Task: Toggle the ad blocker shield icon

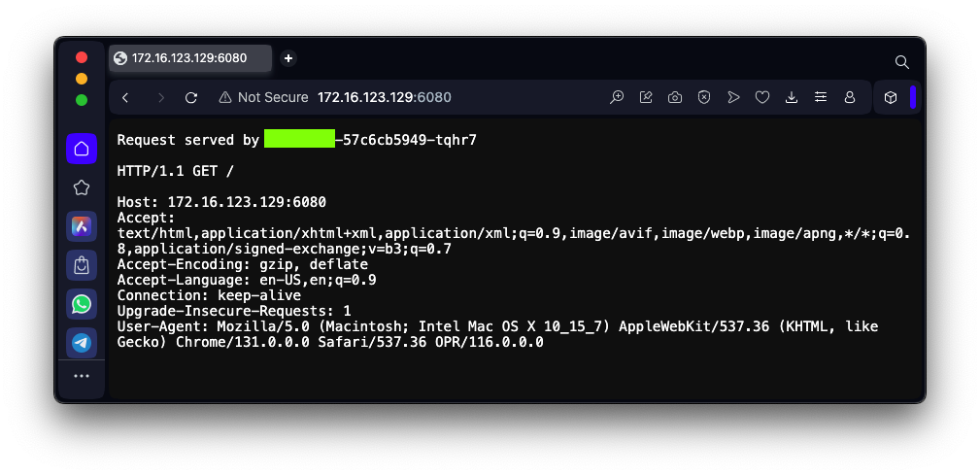Action: coord(704,97)
